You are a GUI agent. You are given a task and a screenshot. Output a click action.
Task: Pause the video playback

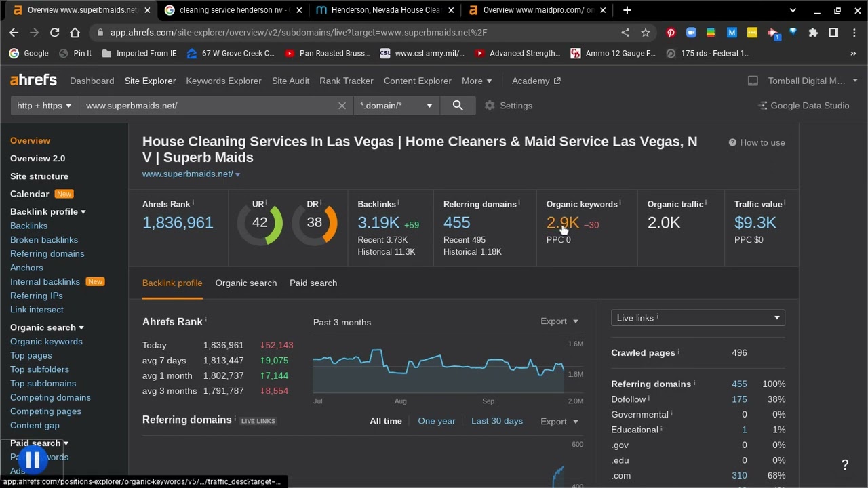pos(32,460)
